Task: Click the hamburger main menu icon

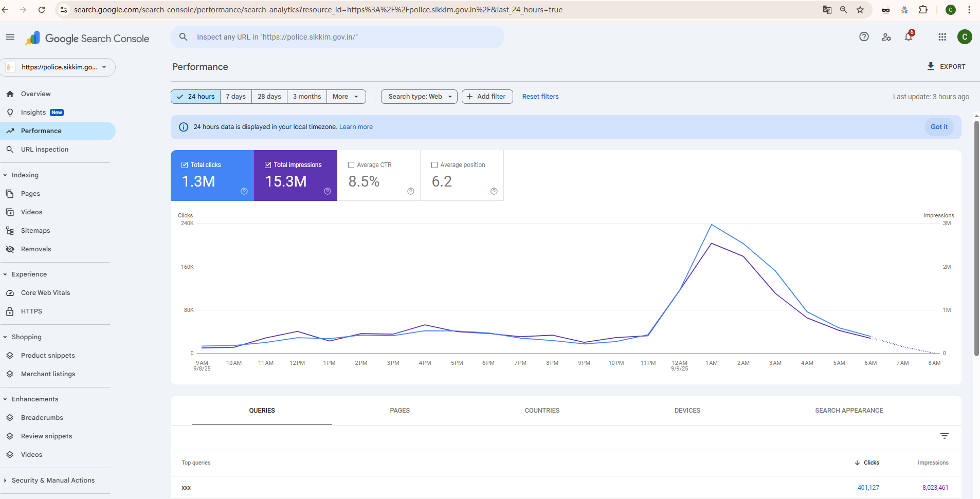Action: tap(10, 37)
